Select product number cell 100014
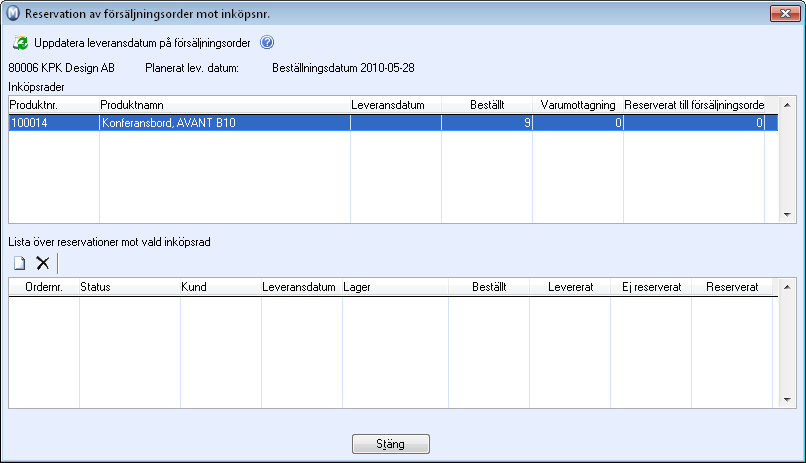This screenshot has width=806, height=463. pyautogui.click(x=54, y=123)
